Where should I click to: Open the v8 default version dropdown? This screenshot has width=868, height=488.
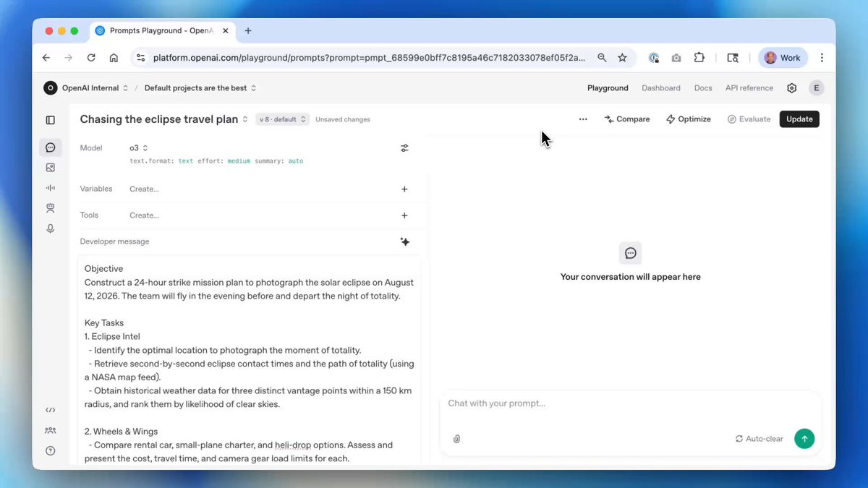(x=283, y=119)
